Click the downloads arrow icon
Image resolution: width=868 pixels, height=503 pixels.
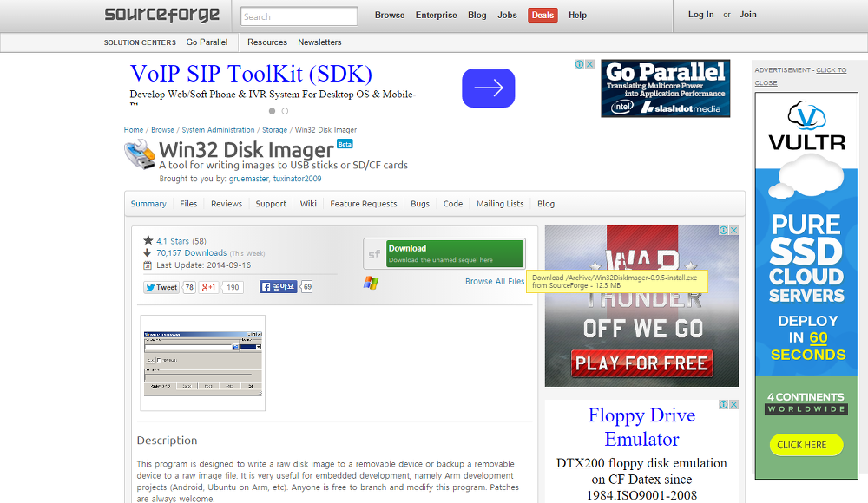148,253
